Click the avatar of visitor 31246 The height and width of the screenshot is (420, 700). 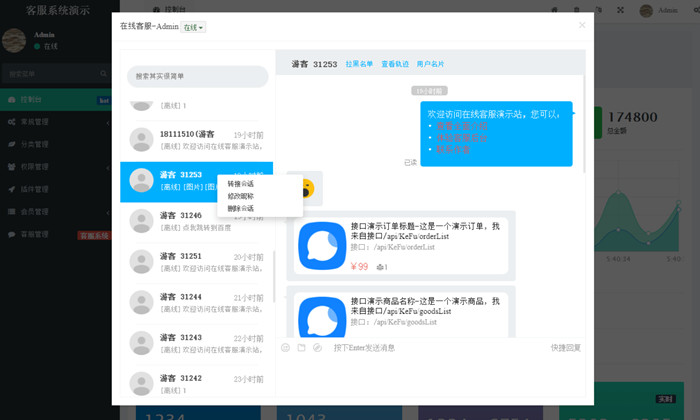[141, 220]
